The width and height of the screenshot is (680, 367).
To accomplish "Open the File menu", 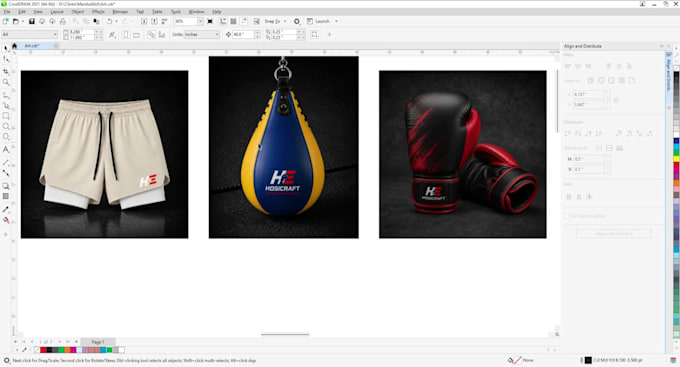I will tap(7, 12).
